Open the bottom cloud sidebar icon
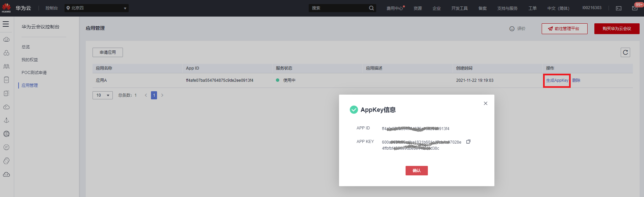The height and width of the screenshot is (197, 644). point(6,175)
